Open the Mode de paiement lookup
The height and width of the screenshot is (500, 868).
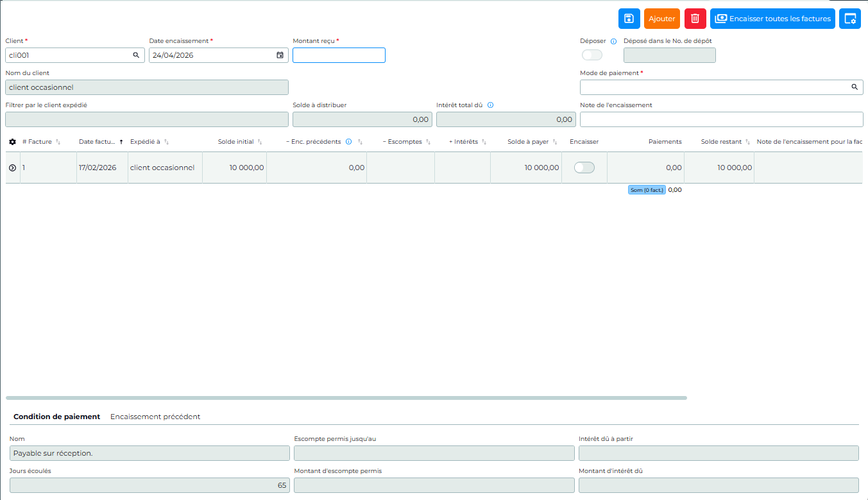tap(855, 87)
